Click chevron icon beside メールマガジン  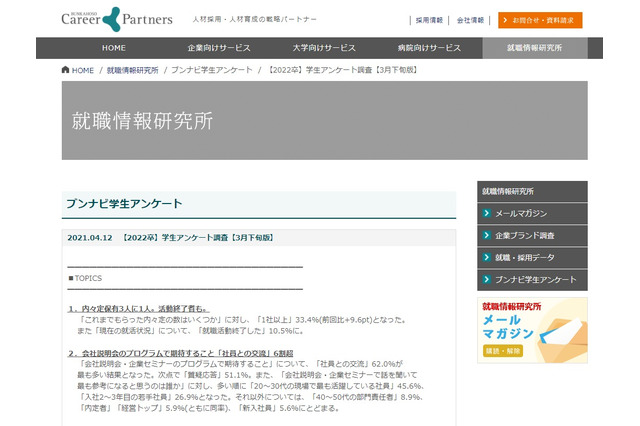[486, 213]
